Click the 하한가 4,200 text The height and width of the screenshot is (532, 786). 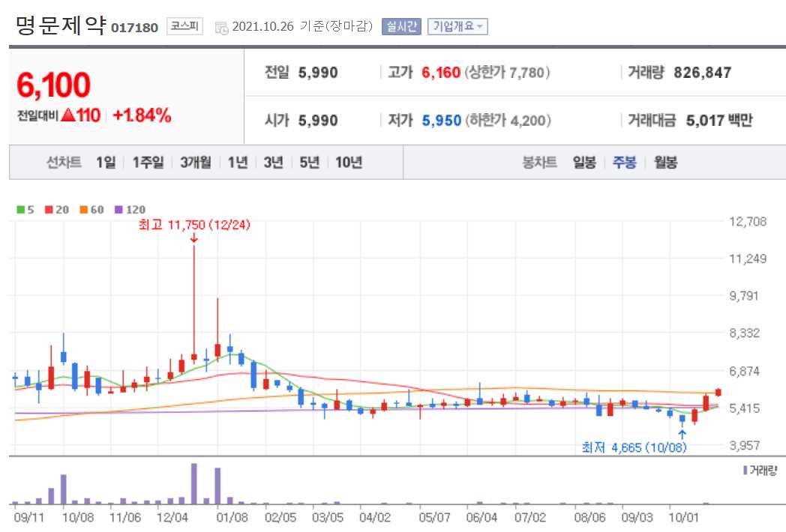(508, 120)
